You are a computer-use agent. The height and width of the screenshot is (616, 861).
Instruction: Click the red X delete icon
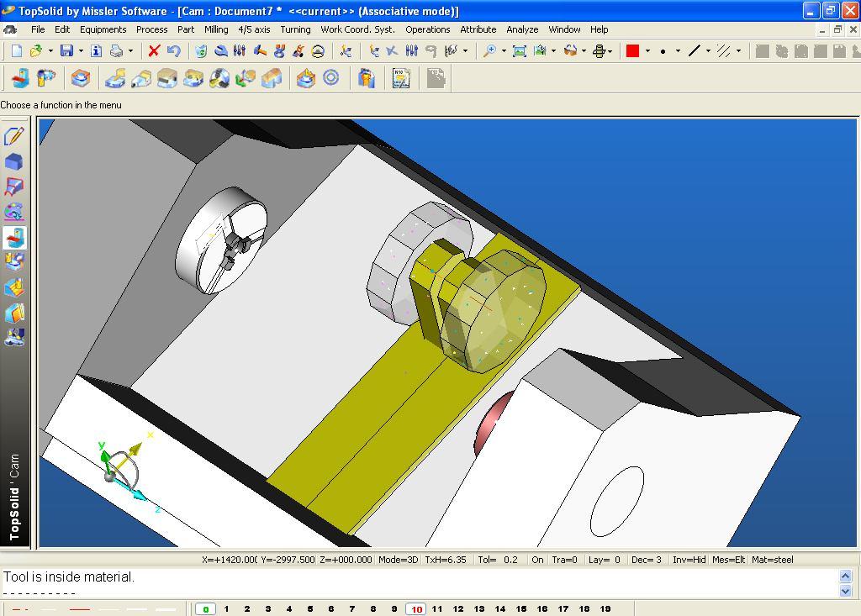(154, 51)
